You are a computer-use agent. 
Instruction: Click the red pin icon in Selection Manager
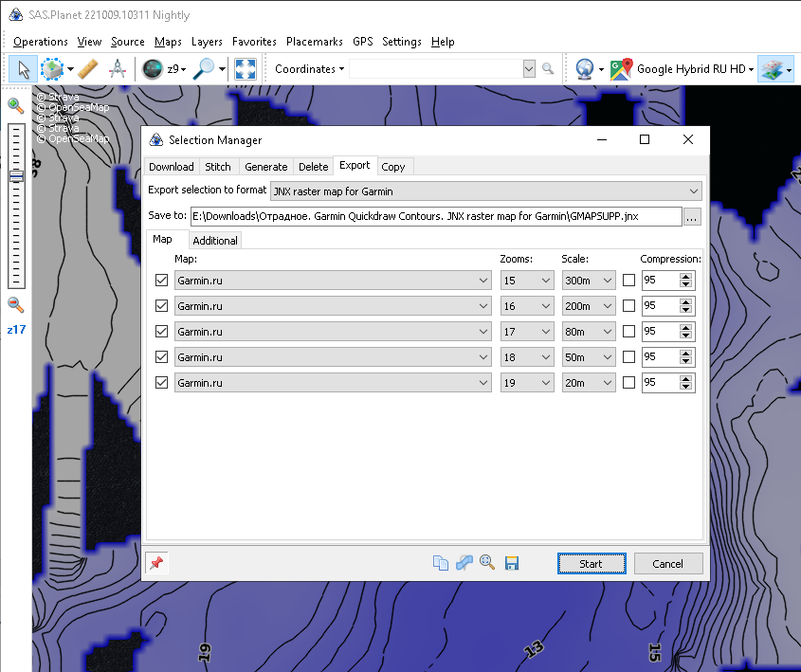156,563
